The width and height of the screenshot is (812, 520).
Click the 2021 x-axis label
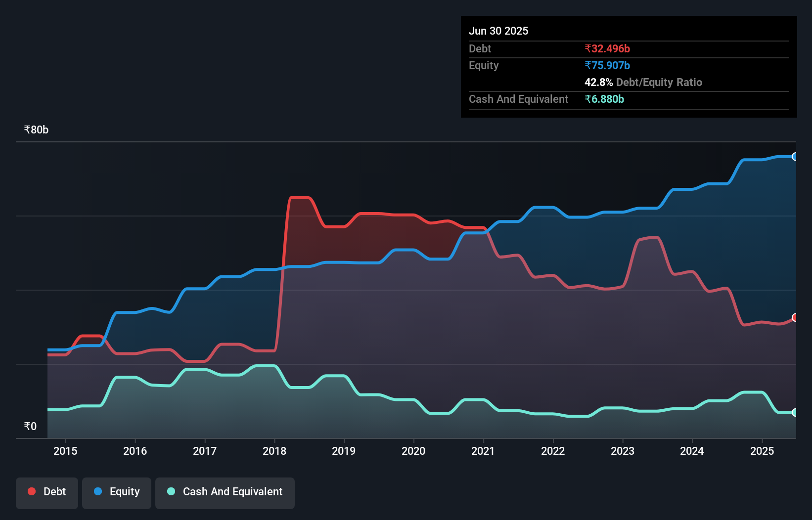(483, 451)
